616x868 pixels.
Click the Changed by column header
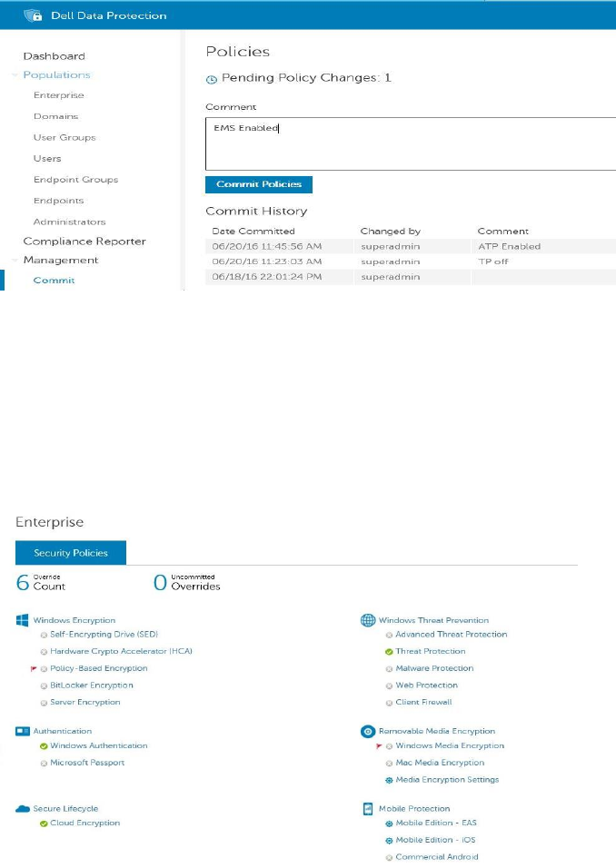coord(391,232)
